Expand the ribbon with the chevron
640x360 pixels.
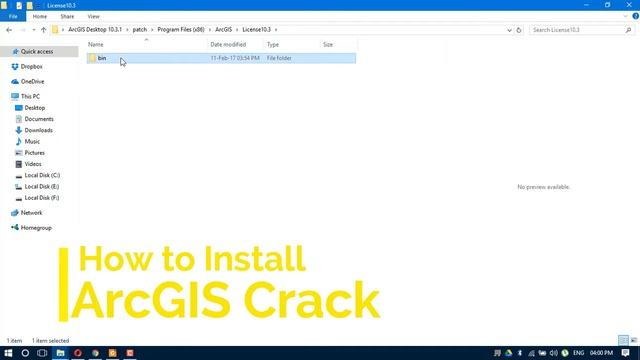click(625, 16)
